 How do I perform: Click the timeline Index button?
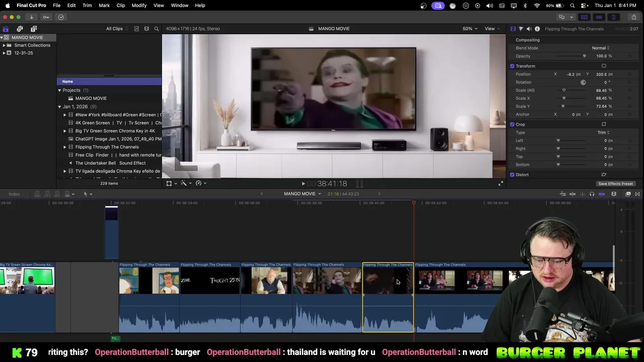[x=14, y=194]
